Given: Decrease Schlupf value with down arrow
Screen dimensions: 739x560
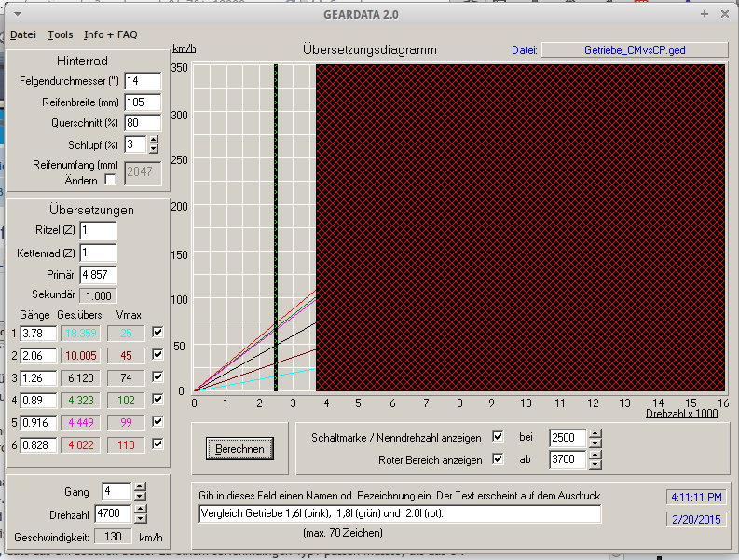Looking at the screenshot, I should (x=154, y=149).
